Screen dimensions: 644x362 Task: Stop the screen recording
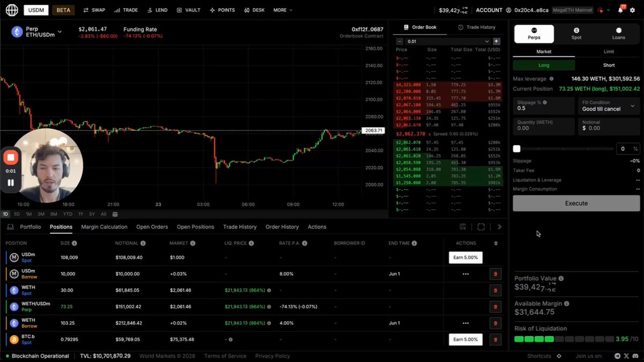10,158
